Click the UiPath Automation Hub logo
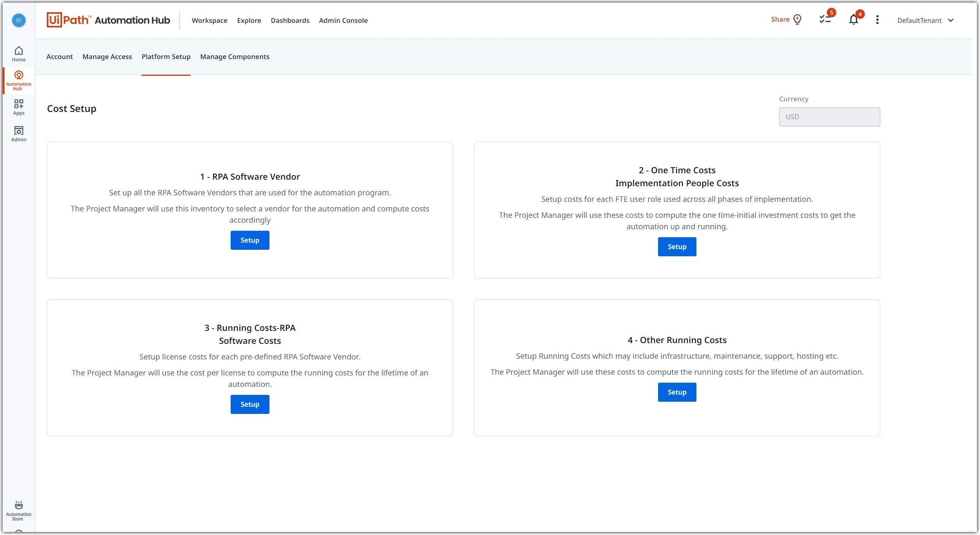 (x=108, y=20)
